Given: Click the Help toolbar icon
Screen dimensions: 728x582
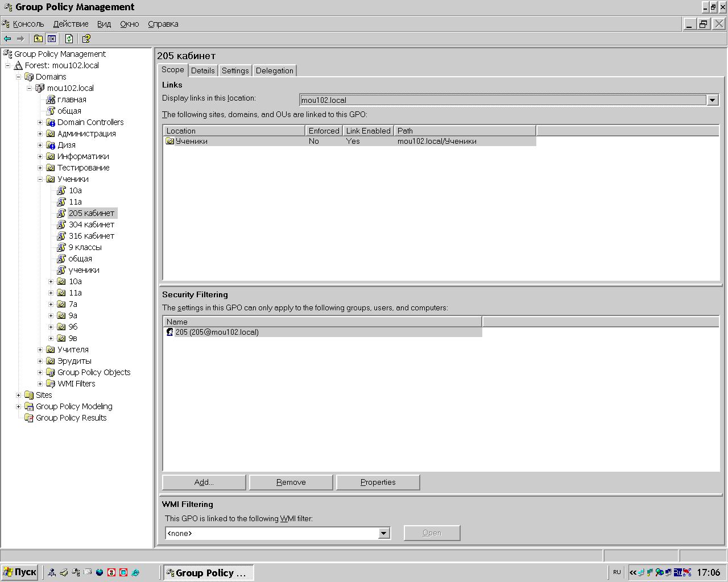Looking at the screenshot, I should (86, 39).
